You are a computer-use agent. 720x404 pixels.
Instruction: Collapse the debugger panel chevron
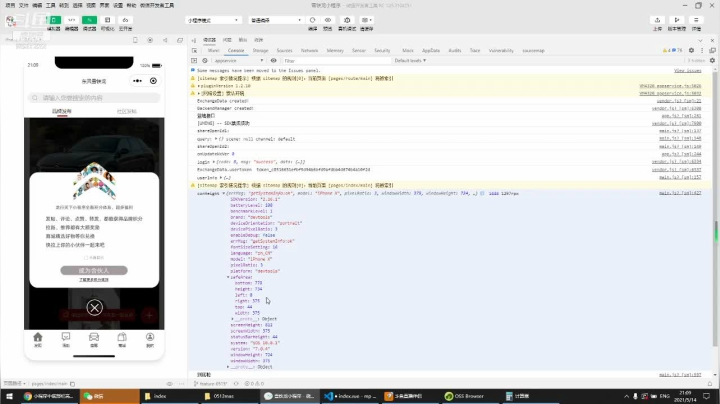click(x=700, y=40)
